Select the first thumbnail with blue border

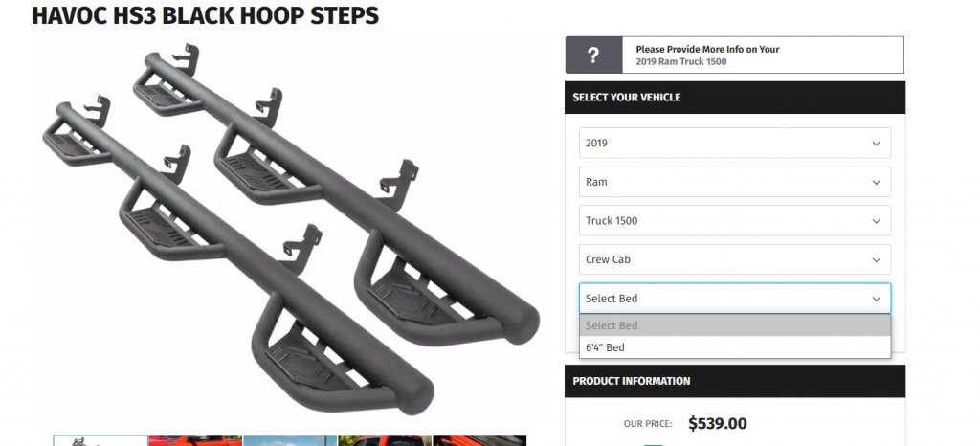point(100,440)
